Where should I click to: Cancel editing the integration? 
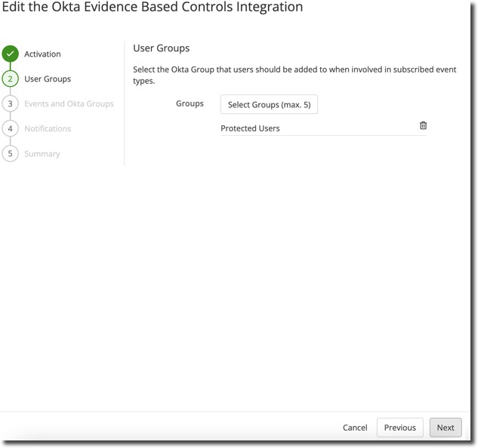[355, 428]
